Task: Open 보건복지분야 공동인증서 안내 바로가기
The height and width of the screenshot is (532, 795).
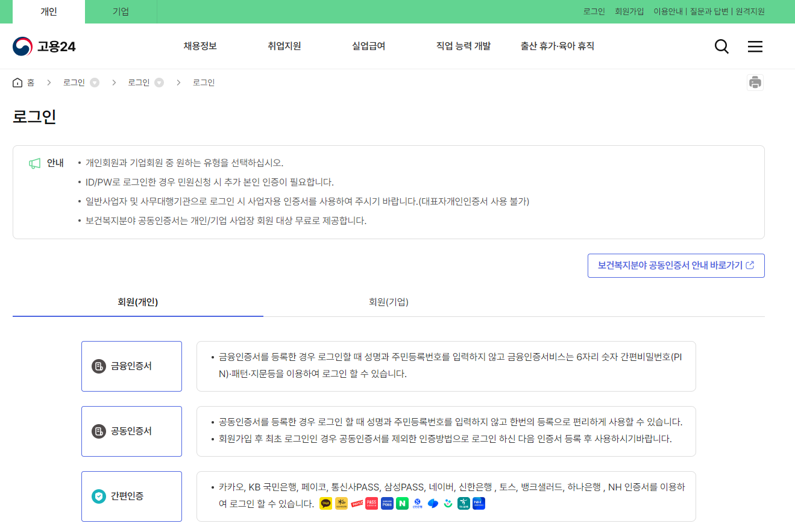Action: (676, 265)
